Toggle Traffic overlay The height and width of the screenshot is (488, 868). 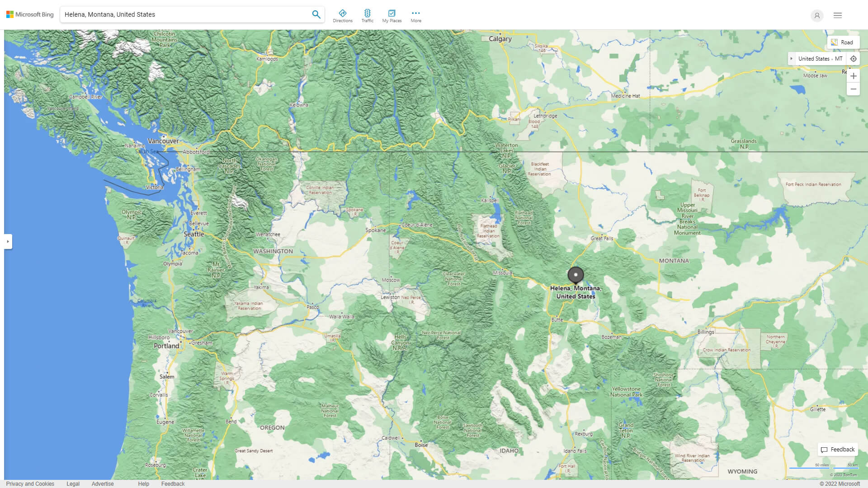tap(367, 16)
